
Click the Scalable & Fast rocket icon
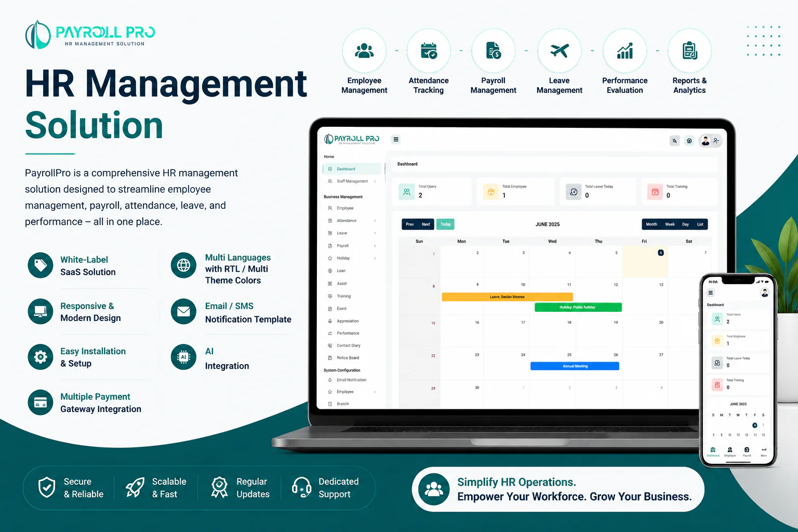tap(135, 487)
